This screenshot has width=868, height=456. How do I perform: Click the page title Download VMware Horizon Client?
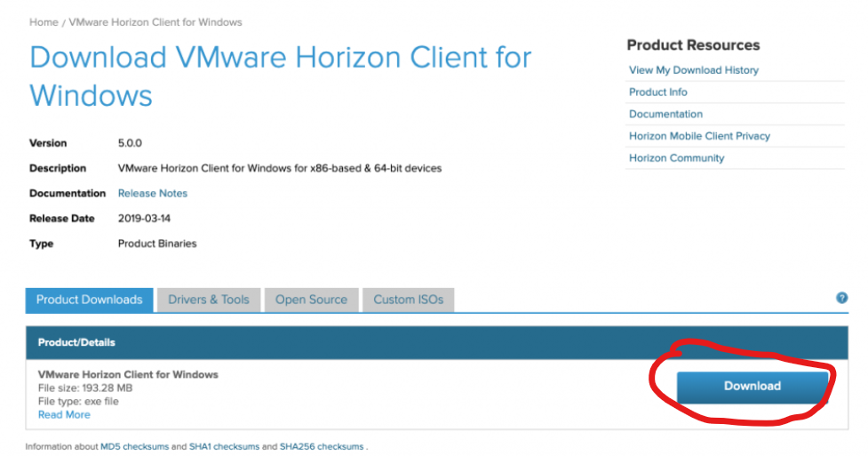[281, 76]
